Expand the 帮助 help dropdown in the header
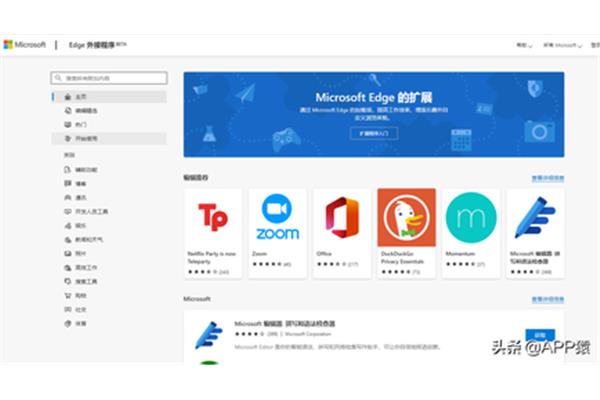 coord(524,45)
